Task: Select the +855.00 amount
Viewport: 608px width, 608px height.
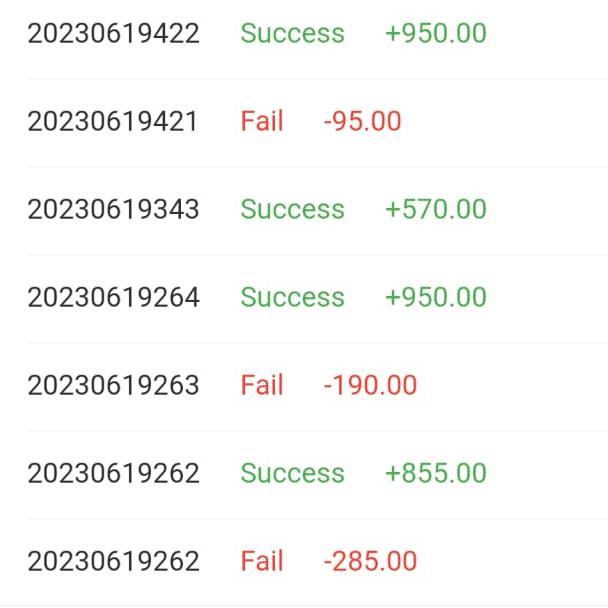Action: click(435, 473)
